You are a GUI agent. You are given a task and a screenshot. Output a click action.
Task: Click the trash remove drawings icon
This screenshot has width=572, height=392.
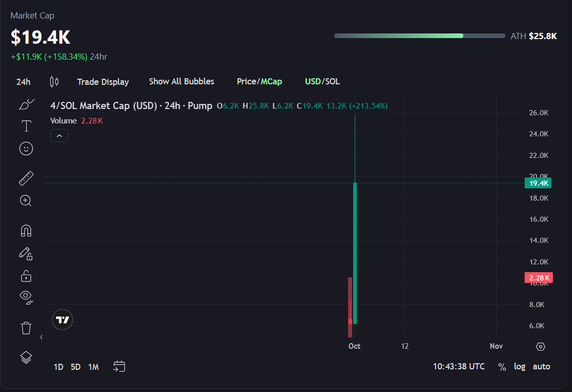(x=26, y=328)
